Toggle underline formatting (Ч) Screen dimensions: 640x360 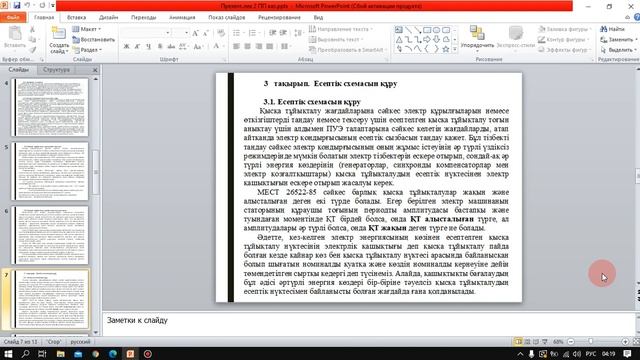pos(149,47)
